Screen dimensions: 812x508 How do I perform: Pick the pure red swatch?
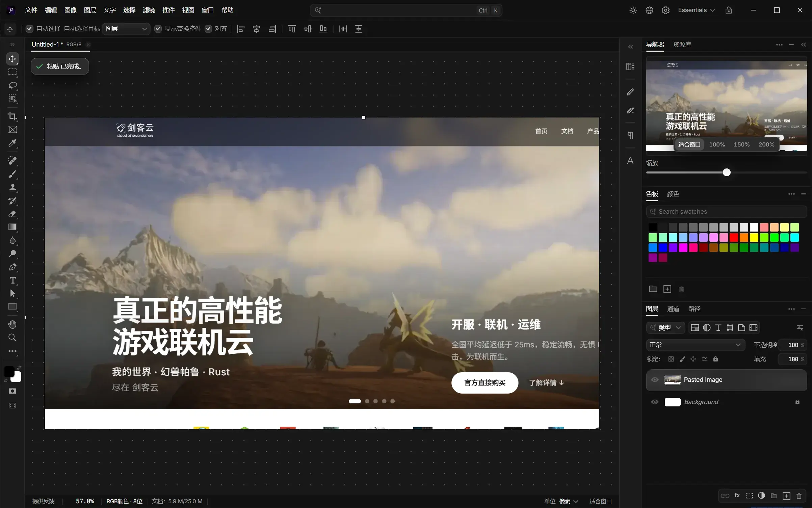pyautogui.click(x=734, y=238)
